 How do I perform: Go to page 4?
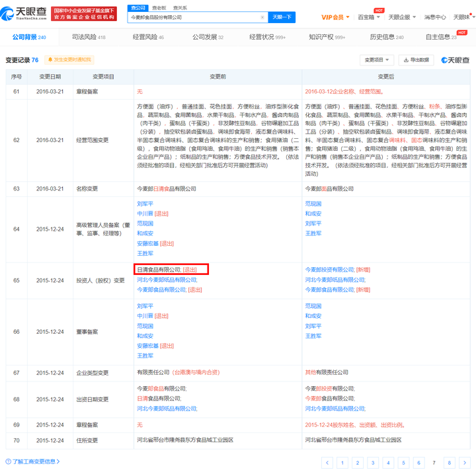pos(388,463)
